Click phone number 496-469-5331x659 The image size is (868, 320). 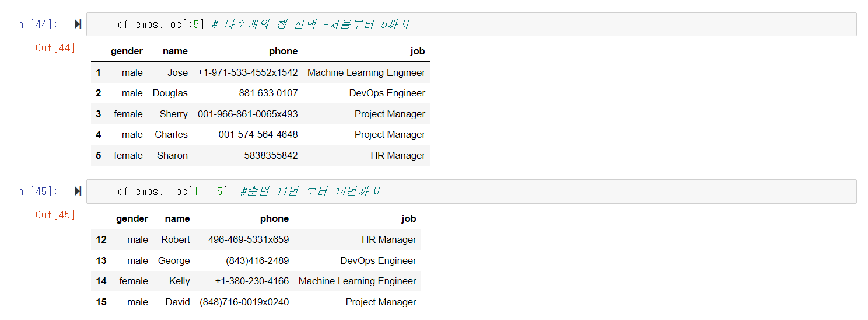tap(249, 239)
